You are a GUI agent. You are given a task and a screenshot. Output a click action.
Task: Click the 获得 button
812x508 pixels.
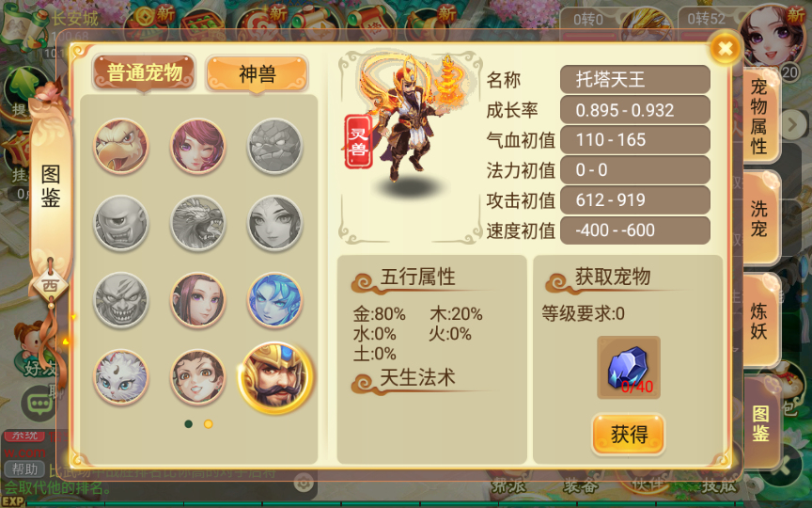pos(629,435)
